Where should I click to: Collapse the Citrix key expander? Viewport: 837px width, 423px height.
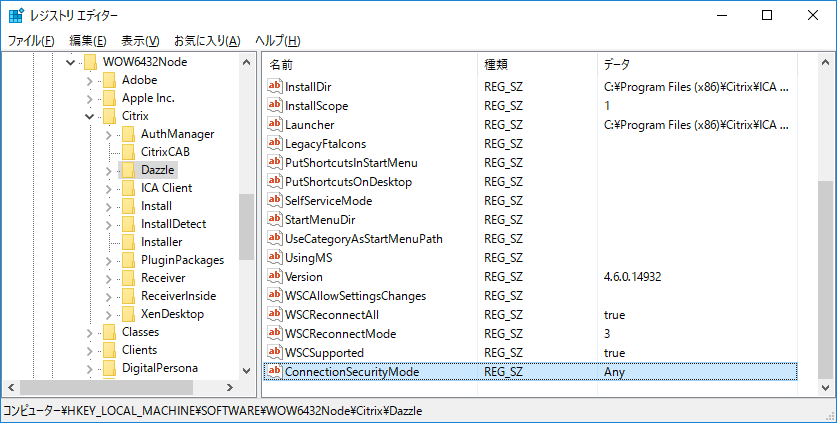89,116
